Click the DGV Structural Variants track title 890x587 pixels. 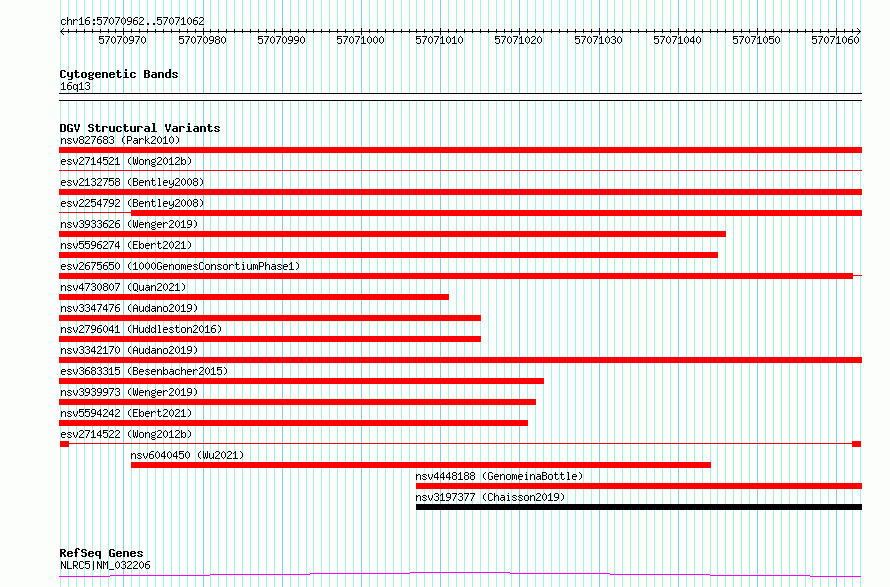(x=140, y=128)
